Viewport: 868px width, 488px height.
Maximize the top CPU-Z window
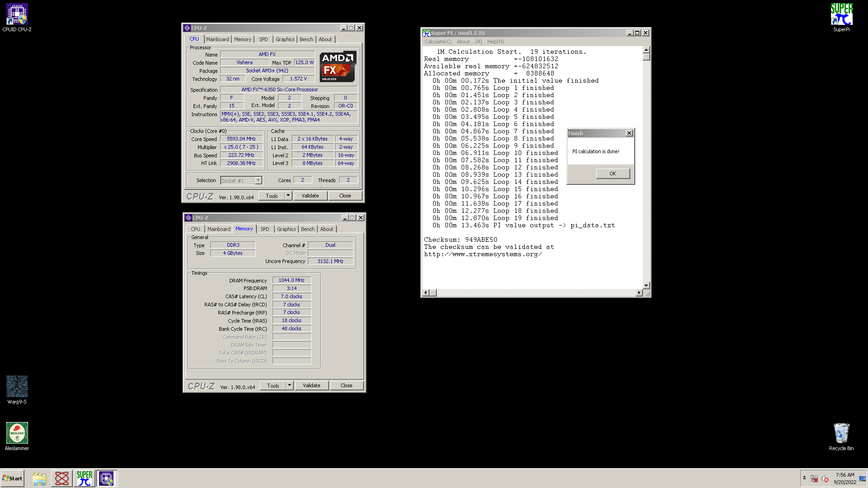[351, 28]
